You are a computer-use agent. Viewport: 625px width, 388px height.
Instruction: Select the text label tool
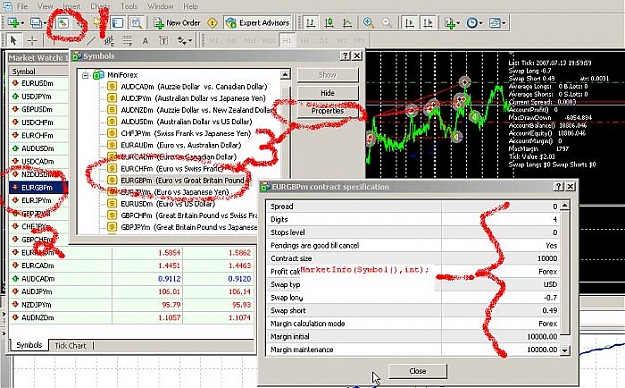164,40
